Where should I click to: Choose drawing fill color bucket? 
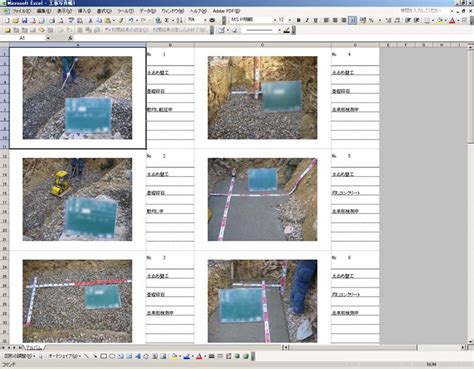174,356
